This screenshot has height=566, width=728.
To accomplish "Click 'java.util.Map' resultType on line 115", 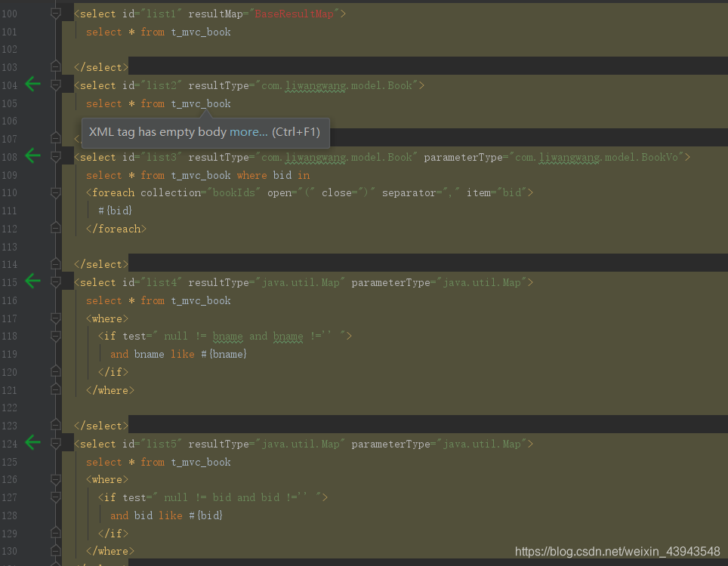I will [x=301, y=282].
